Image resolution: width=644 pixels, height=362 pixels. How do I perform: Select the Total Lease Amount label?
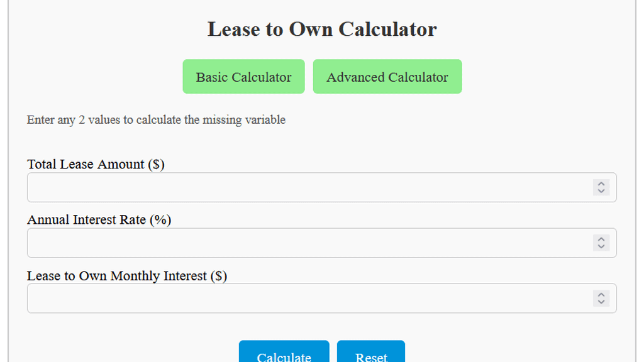95,164
